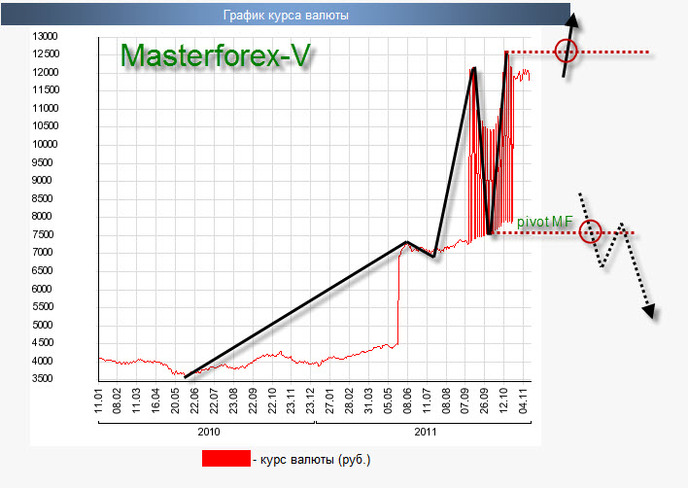Image resolution: width=688 pixels, height=488 pixels.
Task: Select the 08.06 date label
Action: pyautogui.click(x=407, y=400)
